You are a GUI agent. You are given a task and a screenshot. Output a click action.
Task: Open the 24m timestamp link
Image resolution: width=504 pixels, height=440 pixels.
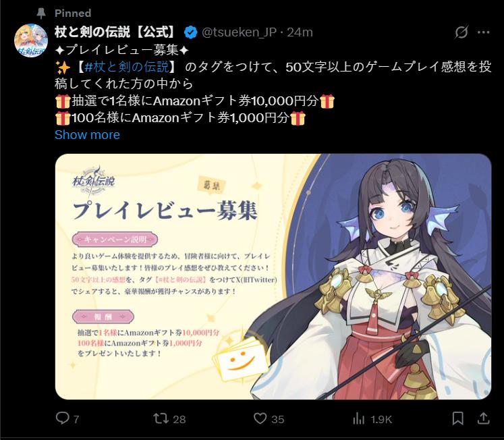pyautogui.click(x=300, y=32)
